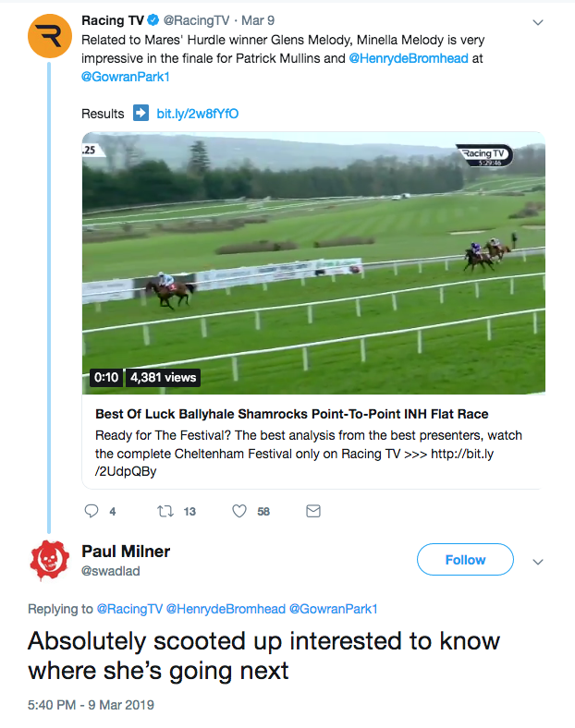Play the horse racing video
575x728 pixels.
[x=313, y=263]
